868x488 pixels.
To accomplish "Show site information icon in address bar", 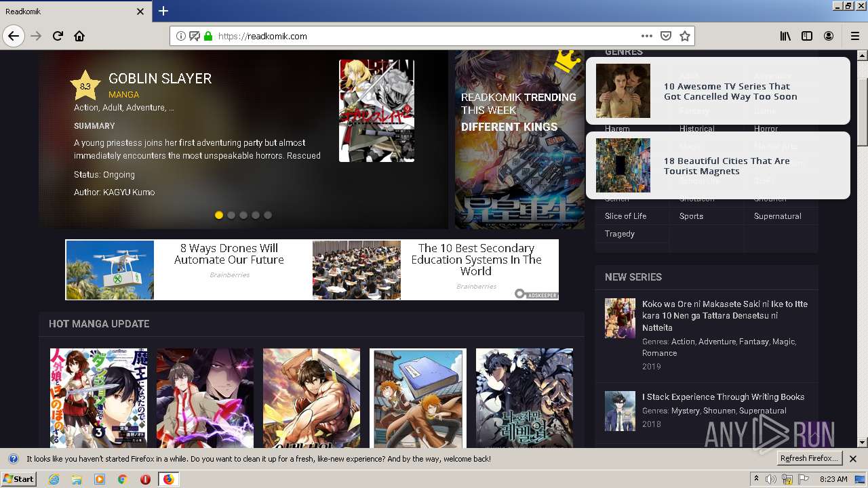I will [181, 36].
